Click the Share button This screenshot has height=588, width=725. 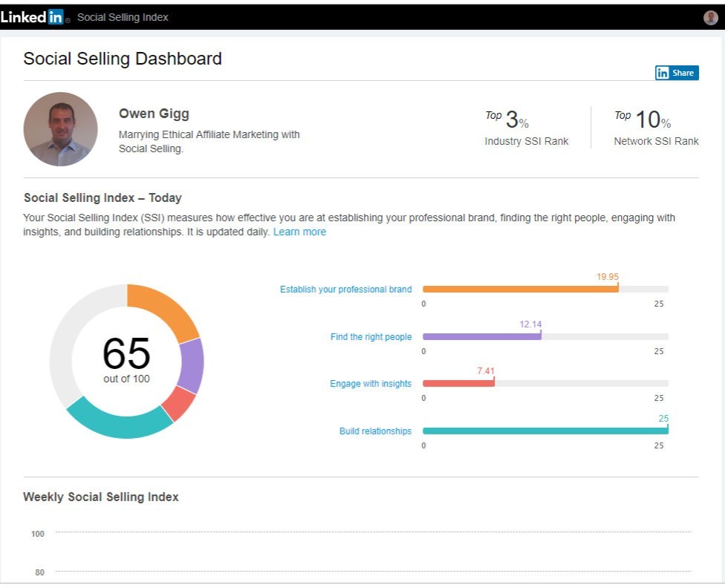[677, 73]
